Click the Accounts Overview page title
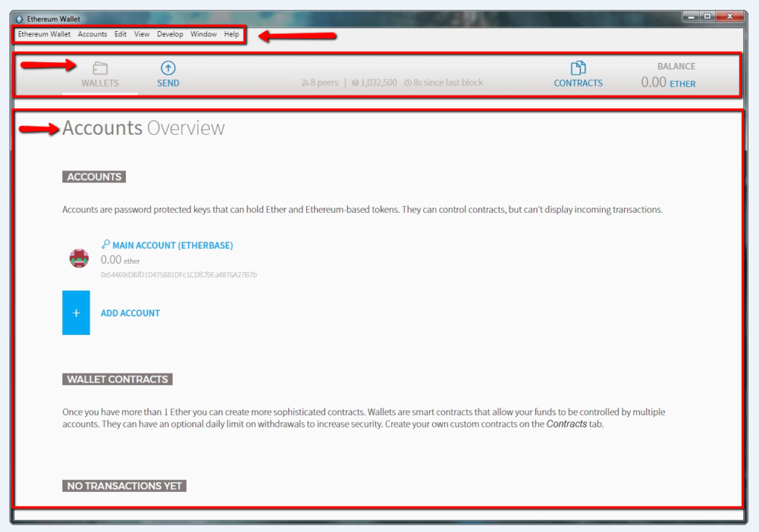Image resolution: width=759 pixels, height=532 pixels. (143, 127)
